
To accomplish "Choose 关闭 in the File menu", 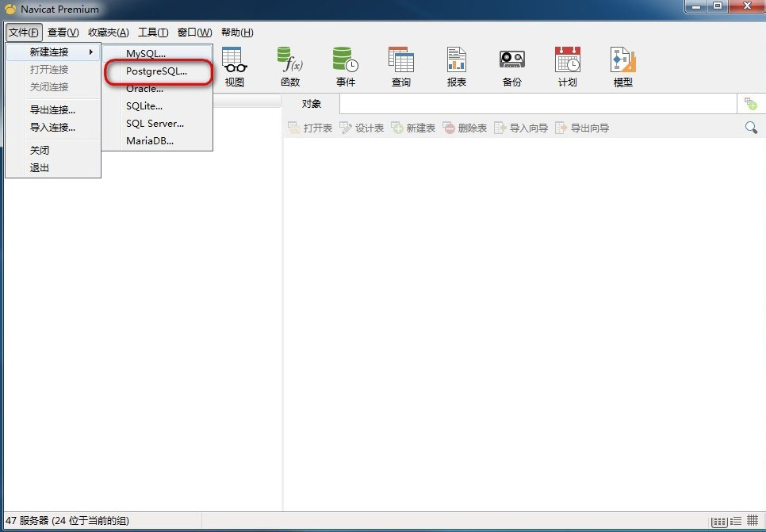I will (53, 151).
